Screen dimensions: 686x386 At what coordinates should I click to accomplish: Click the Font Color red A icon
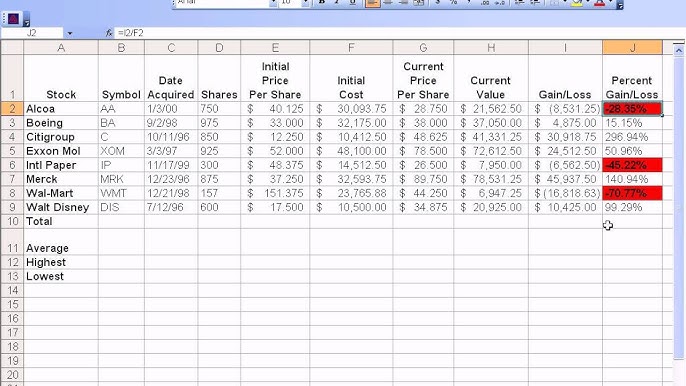[600, 3]
